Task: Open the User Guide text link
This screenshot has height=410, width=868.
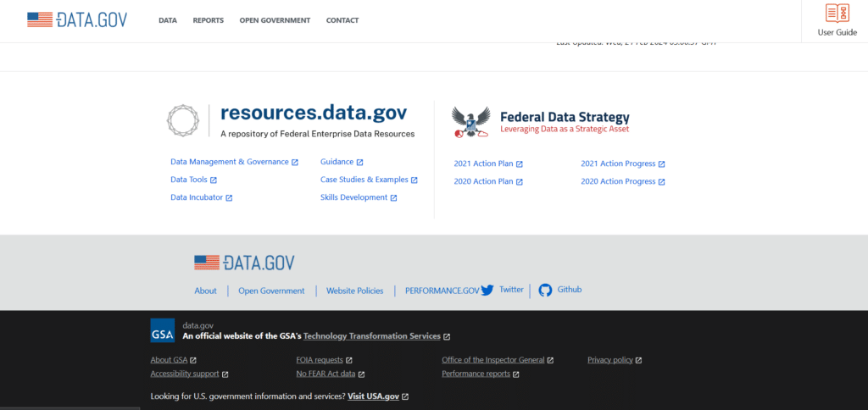Action: [x=837, y=33]
